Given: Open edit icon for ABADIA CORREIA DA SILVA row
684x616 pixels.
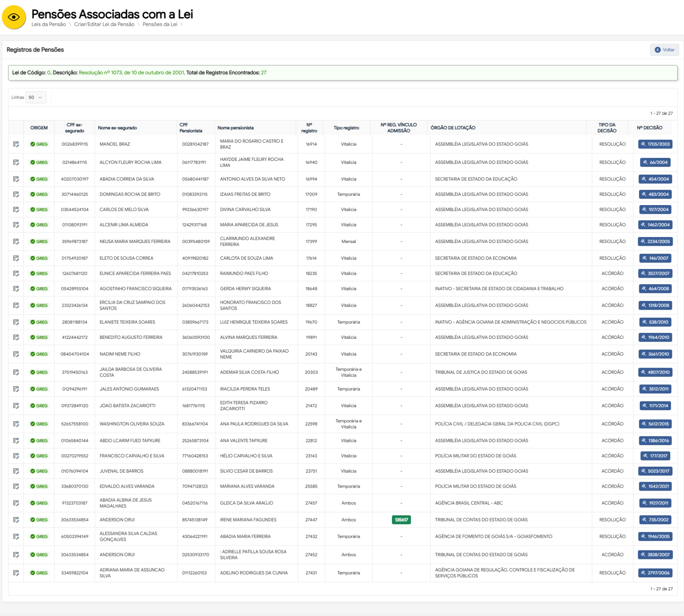Looking at the screenshot, I should tap(16, 179).
